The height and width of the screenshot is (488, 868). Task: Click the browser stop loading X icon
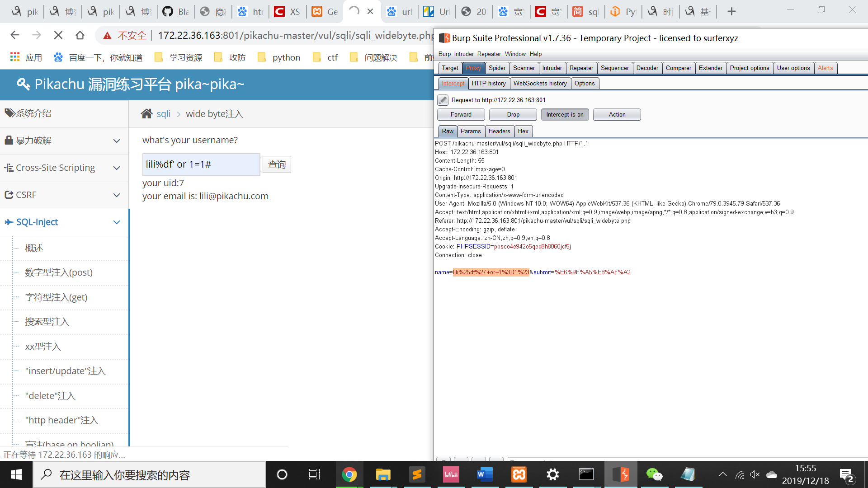58,35
